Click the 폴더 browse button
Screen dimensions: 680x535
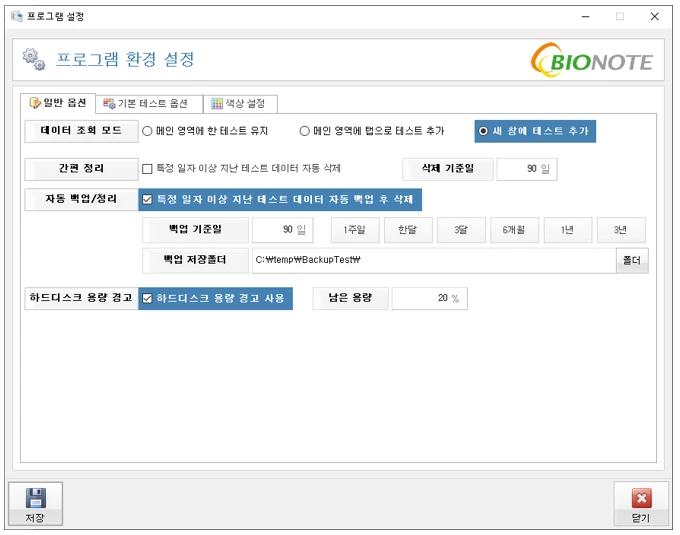click(x=632, y=260)
